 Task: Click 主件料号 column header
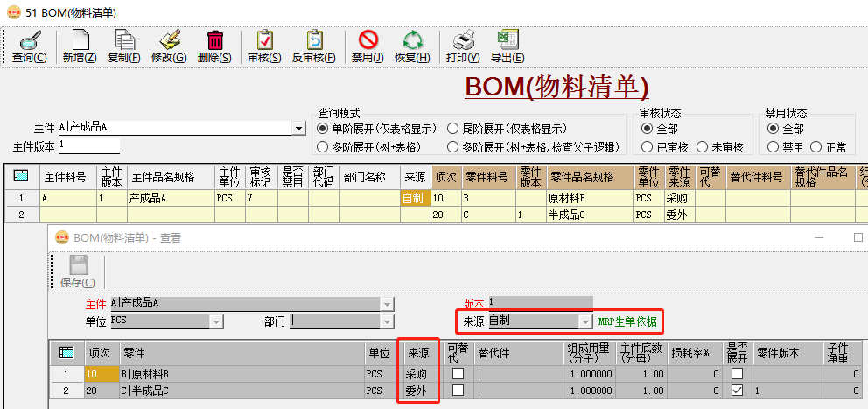tap(68, 177)
